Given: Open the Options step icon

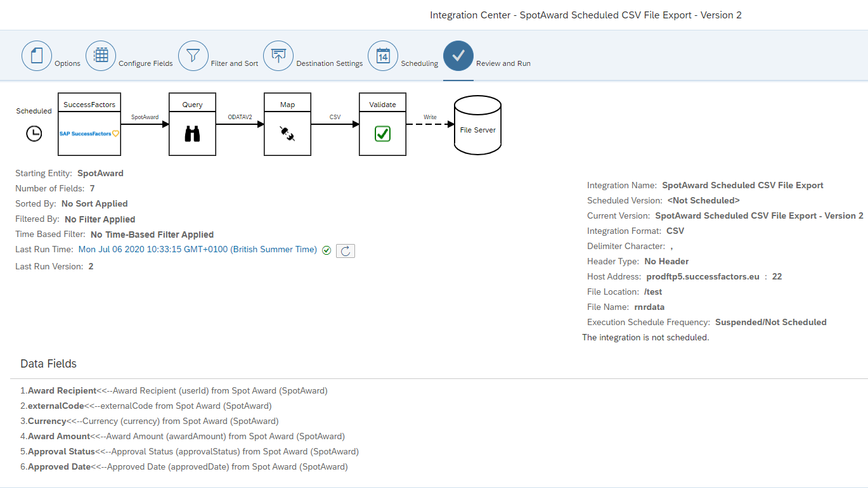Looking at the screenshot, I should pyautogui.click(x=37, y=56).
